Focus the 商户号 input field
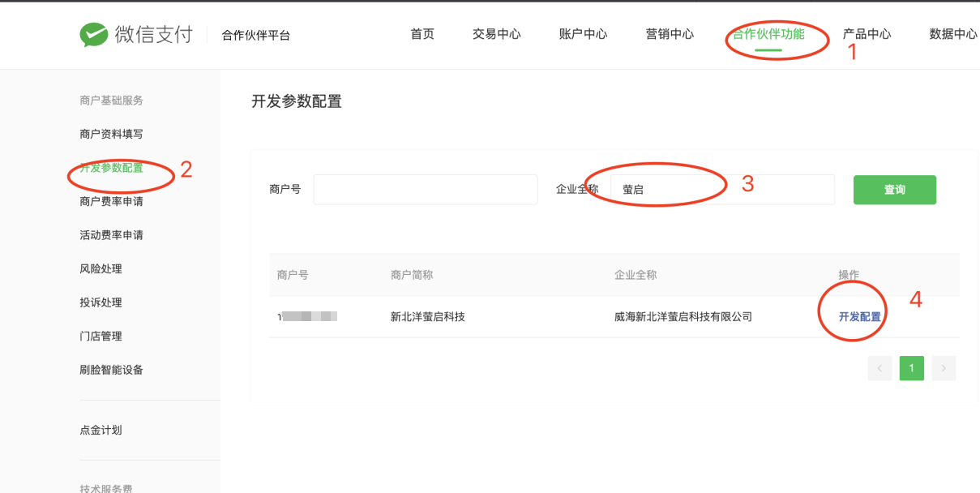Screen dimensions: 980x493 (426, 189)
